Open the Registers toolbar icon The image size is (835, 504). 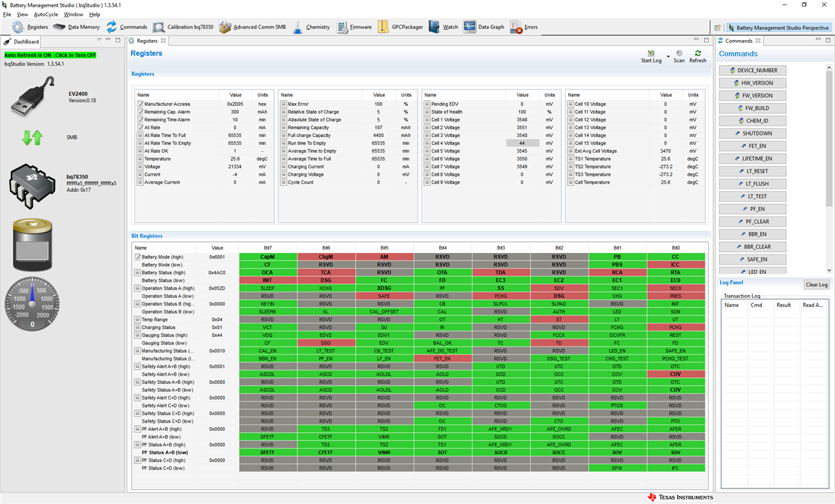point(18,27)
